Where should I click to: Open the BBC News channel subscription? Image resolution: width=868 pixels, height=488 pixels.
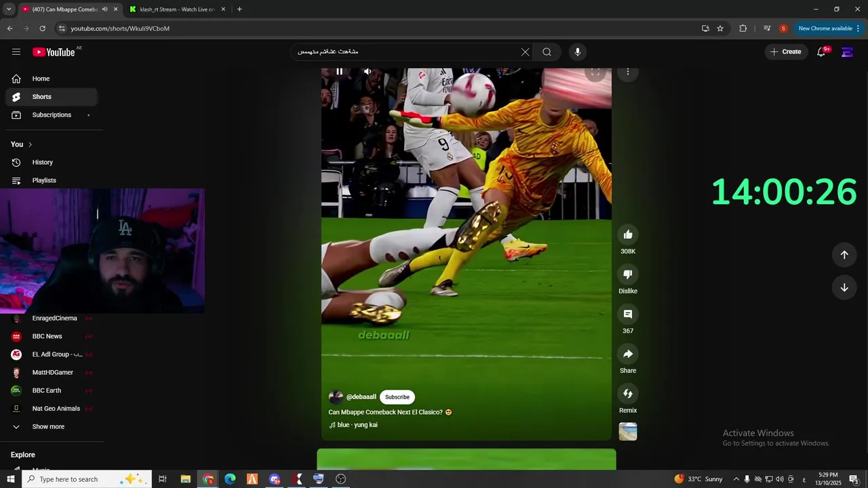tap(52, 336)
